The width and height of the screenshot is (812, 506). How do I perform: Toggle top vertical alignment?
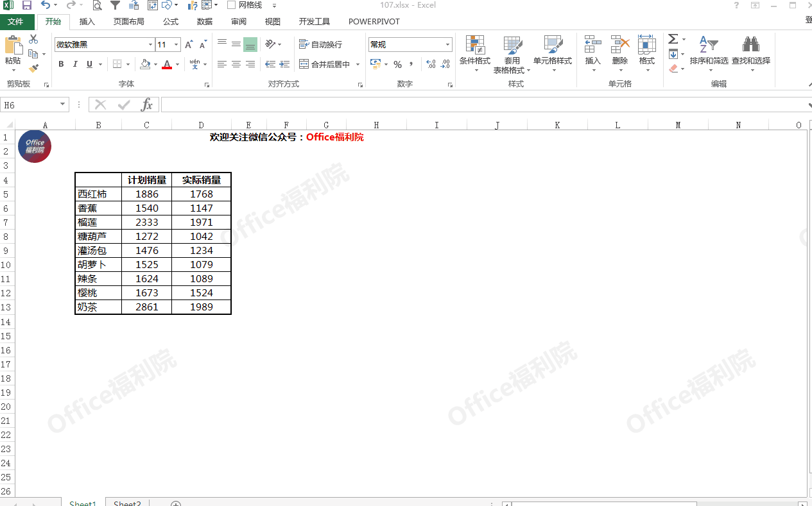222,44
